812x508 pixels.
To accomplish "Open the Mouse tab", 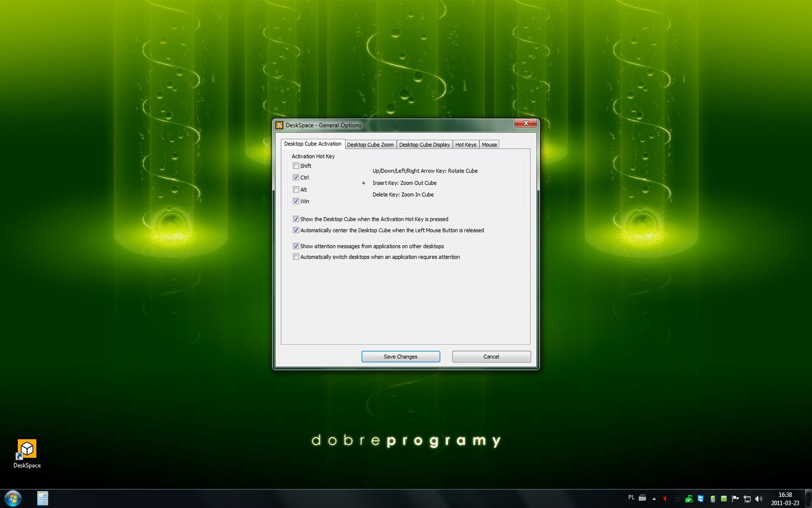I will [x=489, y=145].
